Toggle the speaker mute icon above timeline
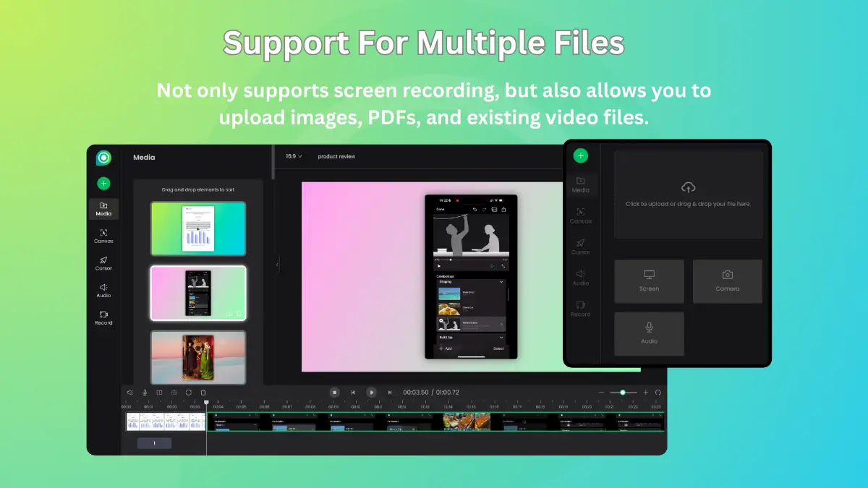The width and height of the screenshot is (868, 488). tap(130, 393)
